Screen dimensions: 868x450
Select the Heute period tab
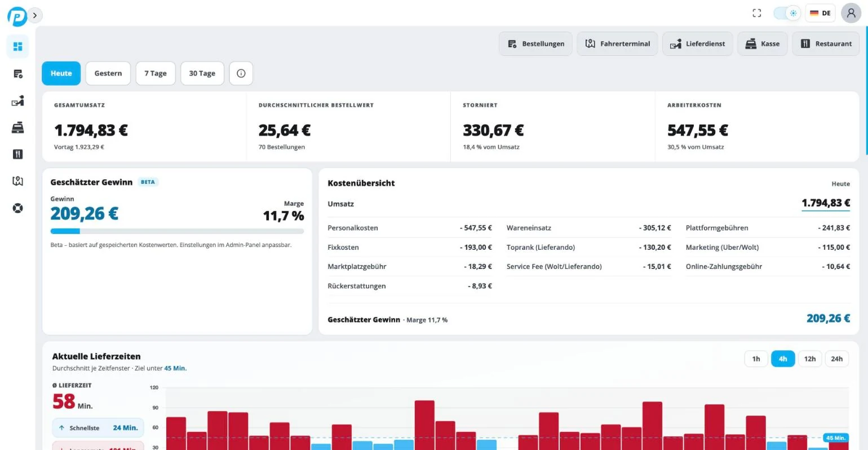tap(61, 73)
